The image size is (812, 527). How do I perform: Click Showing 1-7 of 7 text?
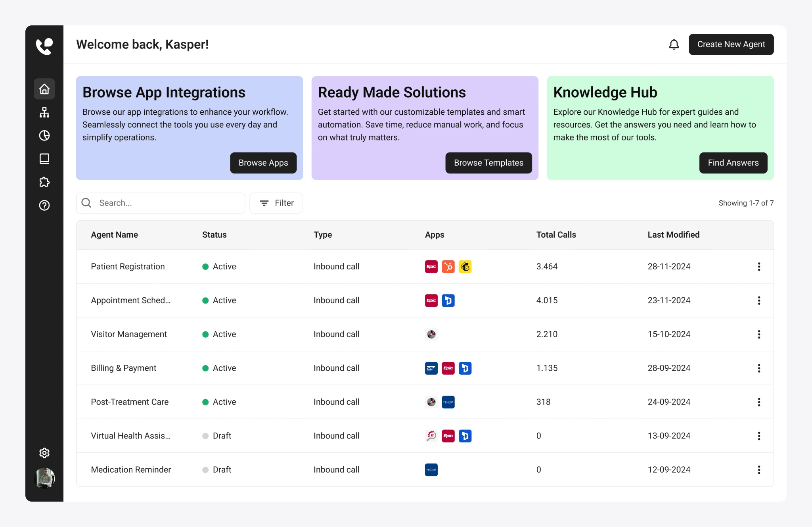(x=746, y=203)
